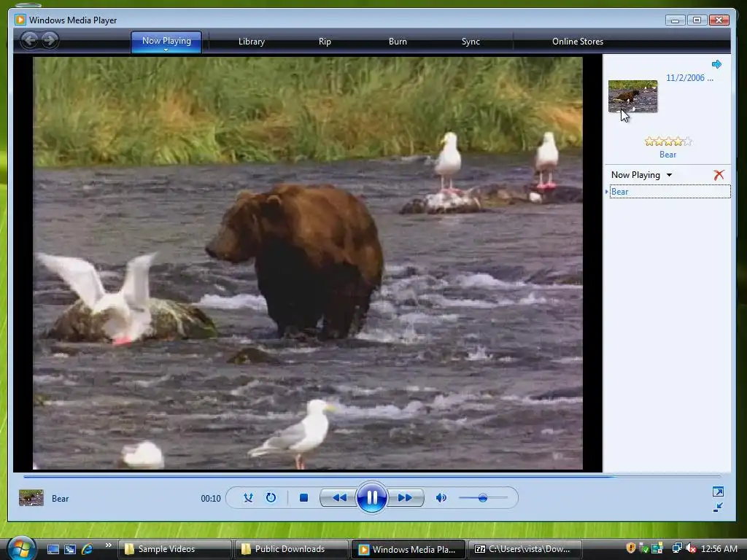Select the Bear item in the playlist
This screenshot has width=747, height=560.
click(670, 192)
